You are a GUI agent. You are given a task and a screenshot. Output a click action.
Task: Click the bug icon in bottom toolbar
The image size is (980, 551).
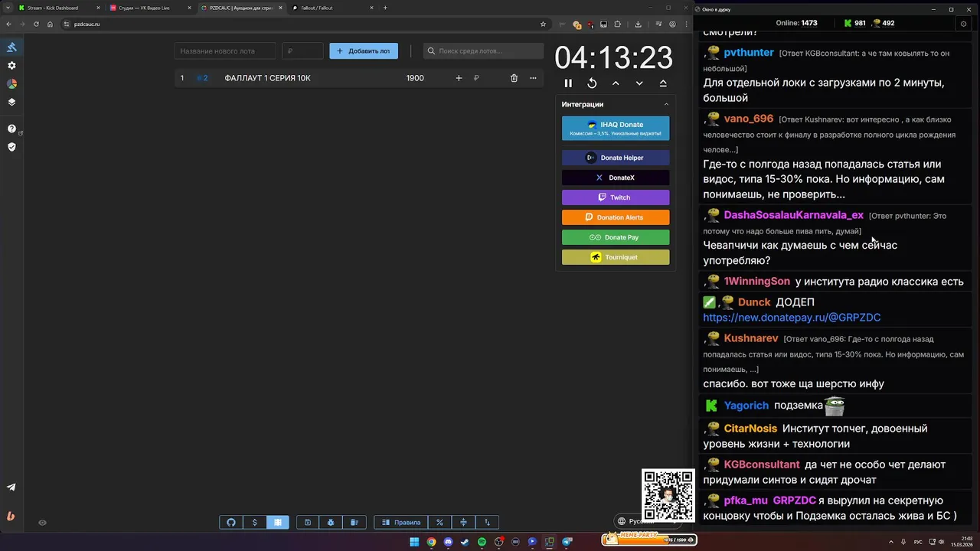click(x=331, y=523)
